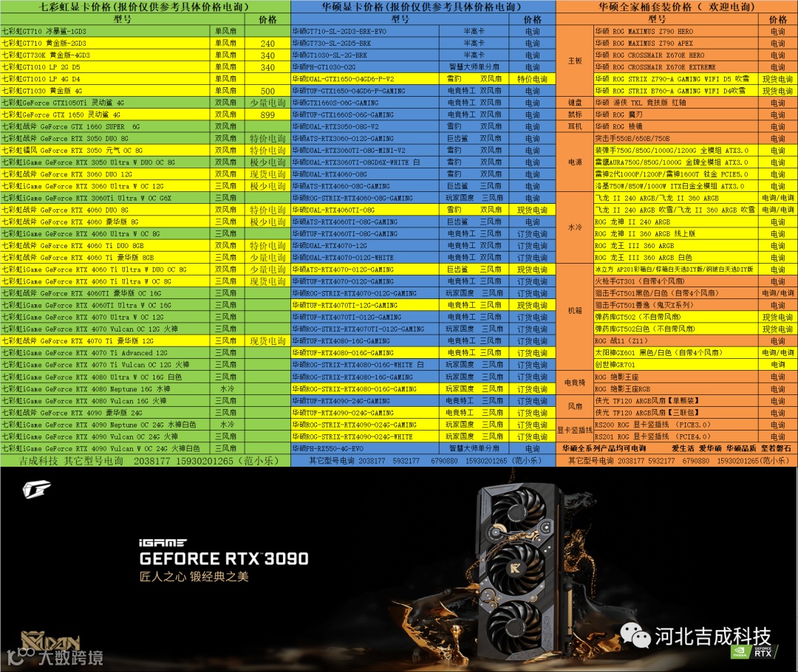Select row '七彩虹战斧 GeForce RTX 4090 豪华版 24G'
This screenshot has width=798, height=672.
pyautogui.click(x=146, y=413)
